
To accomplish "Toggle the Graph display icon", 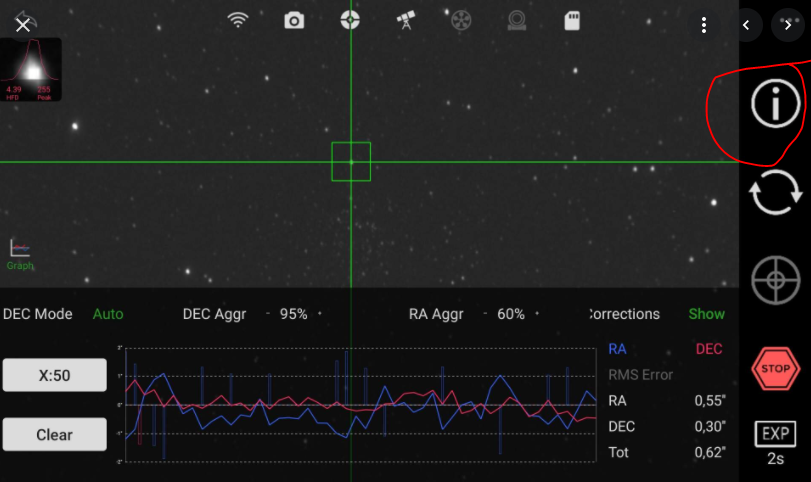I will tap(20, 254).
